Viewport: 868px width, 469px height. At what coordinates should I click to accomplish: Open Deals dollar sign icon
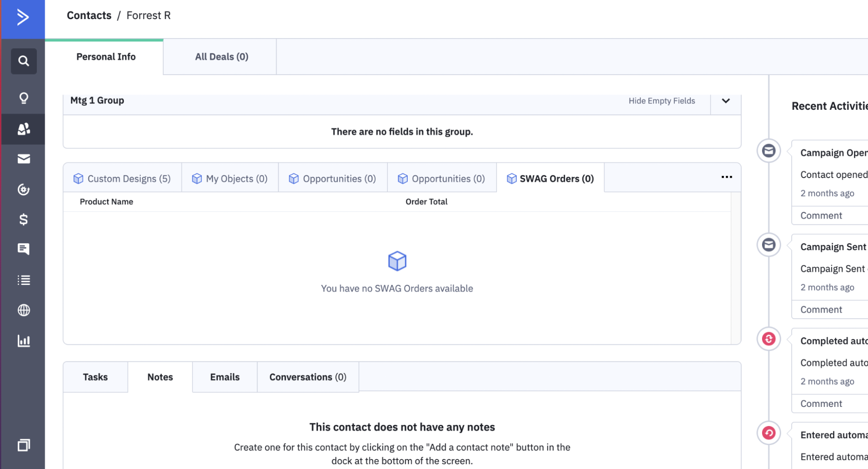(x=23, y=219)
